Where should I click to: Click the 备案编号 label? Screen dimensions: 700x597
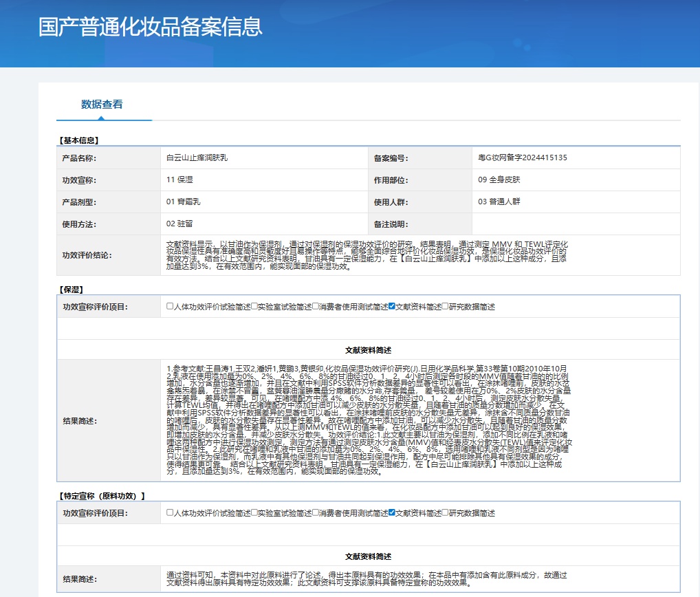391,158
